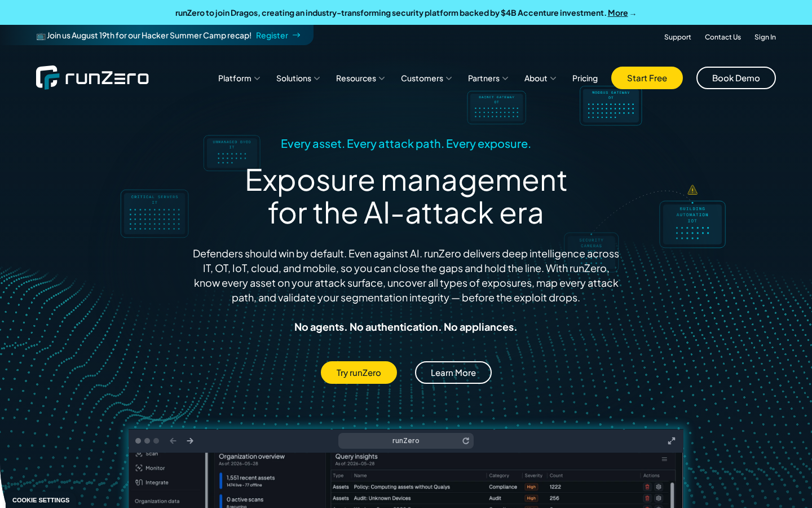812x508 pixels.
Task: Expand the Customers menu chevron
Action: [x=449, y=78]
